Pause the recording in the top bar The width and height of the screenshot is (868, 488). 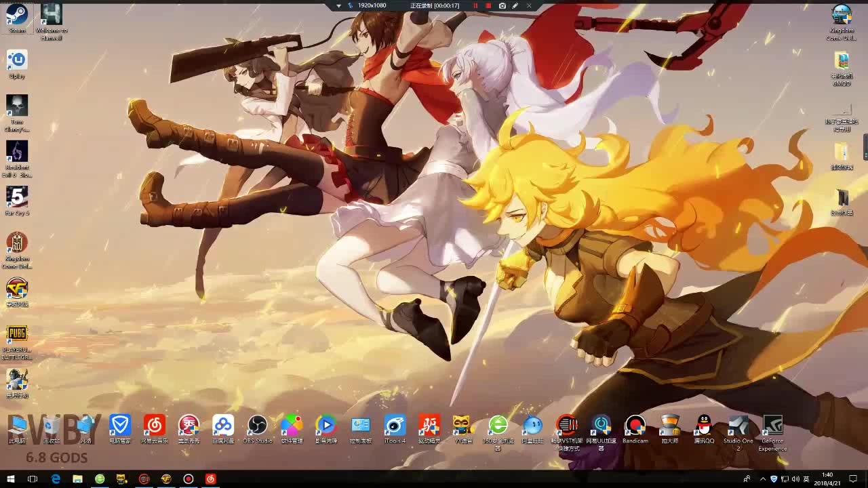[475, 5]
